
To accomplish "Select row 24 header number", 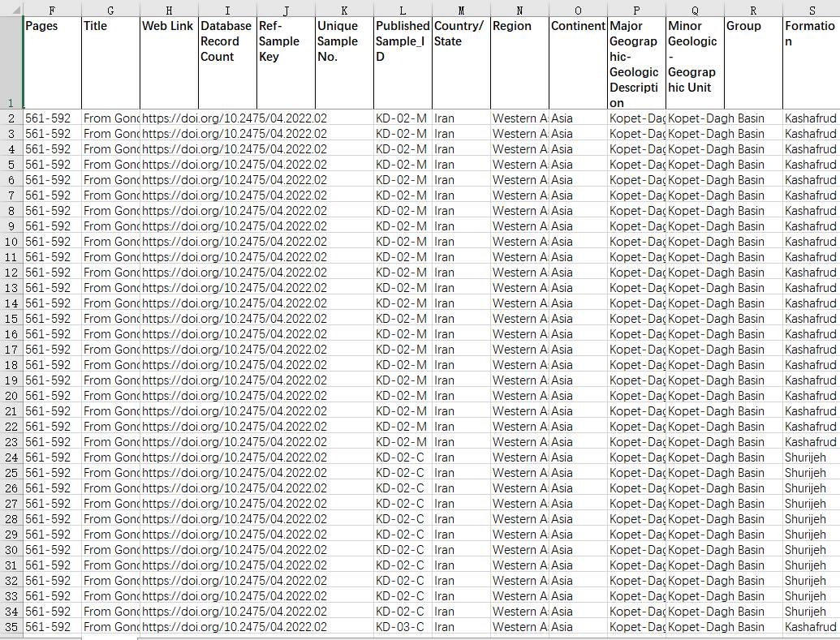I will 11,457.
